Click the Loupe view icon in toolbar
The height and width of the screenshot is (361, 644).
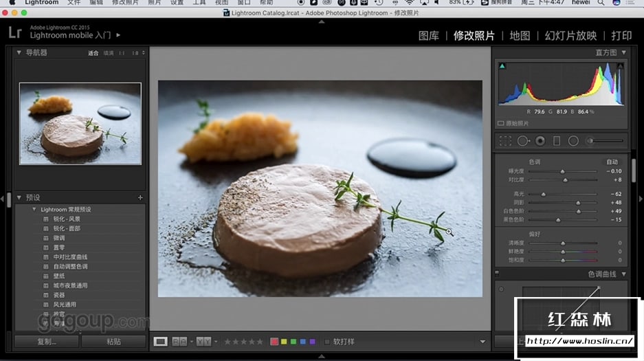click(160, 341)
